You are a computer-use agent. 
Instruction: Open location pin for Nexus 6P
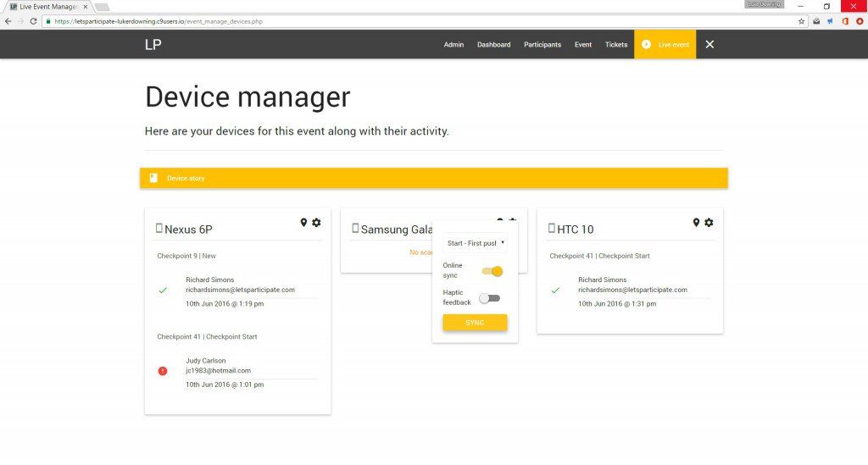click(303, 222)
